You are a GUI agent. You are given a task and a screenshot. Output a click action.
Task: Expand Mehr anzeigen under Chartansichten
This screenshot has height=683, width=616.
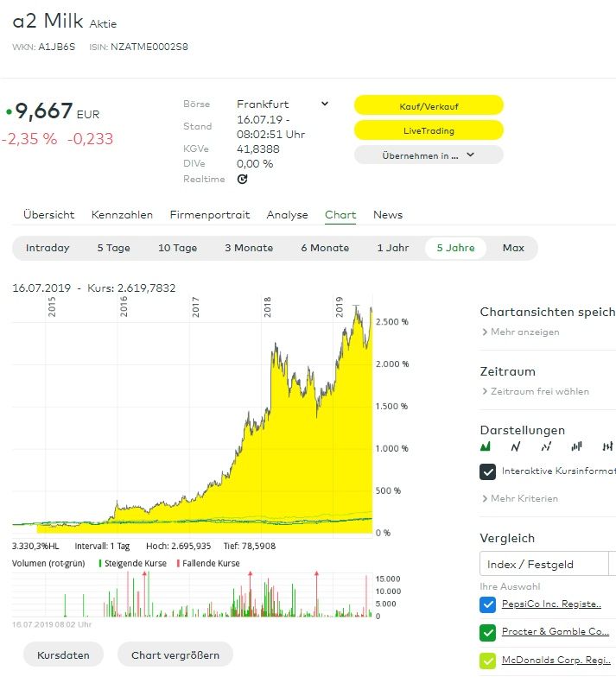[520, 332]
